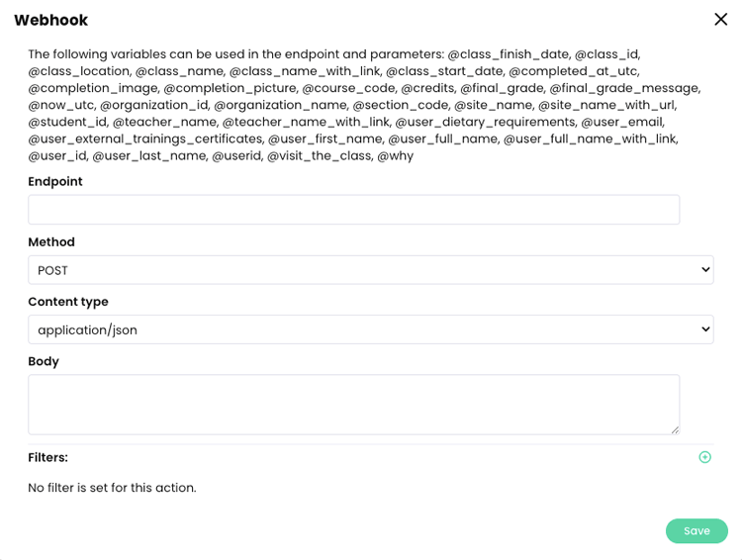Click the @class_finish_date variable text
The height and width of the screenshot is (560, 742).
(509, 54)
